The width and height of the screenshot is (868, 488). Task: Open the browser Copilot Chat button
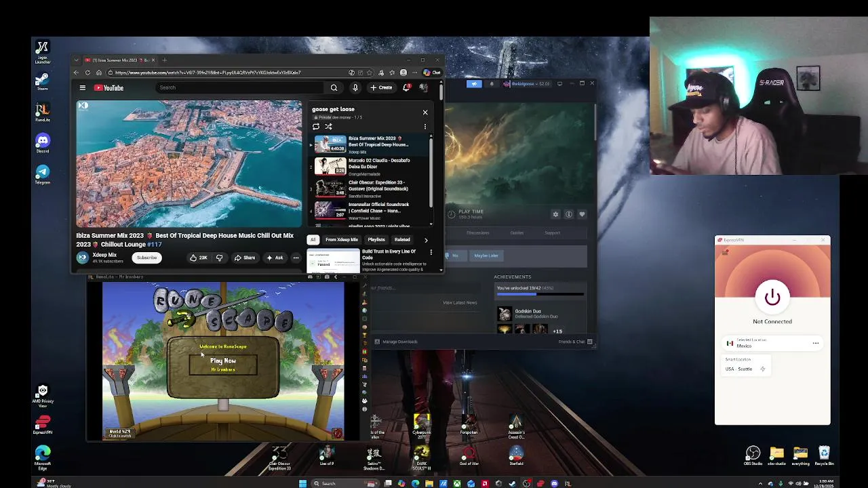[x=432, y=73]
